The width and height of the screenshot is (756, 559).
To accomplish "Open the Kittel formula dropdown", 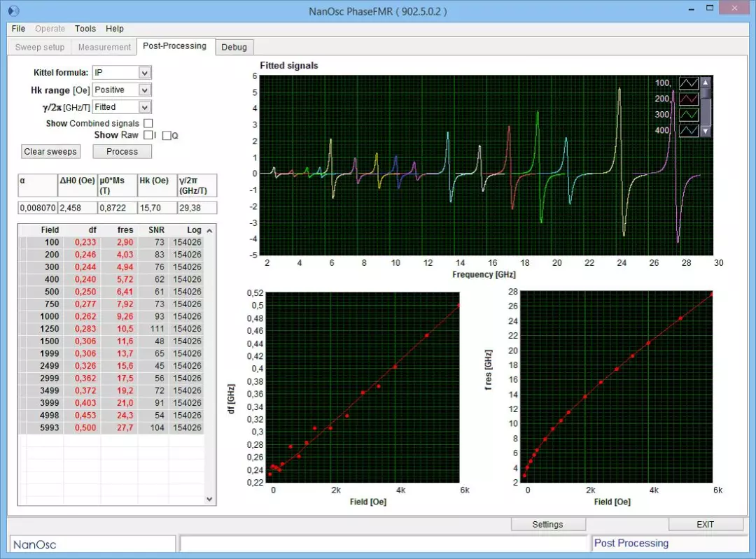I will (x=144, y=73).
